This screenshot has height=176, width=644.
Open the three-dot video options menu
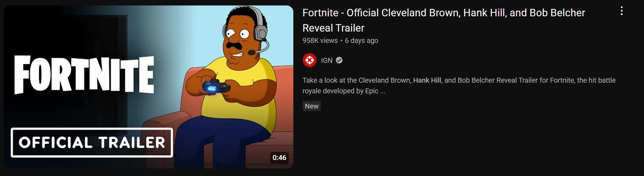621,11
